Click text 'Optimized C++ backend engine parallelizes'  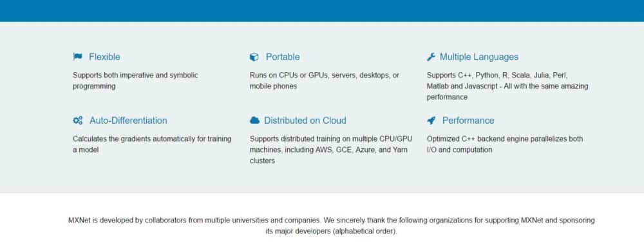coord(497,139)
